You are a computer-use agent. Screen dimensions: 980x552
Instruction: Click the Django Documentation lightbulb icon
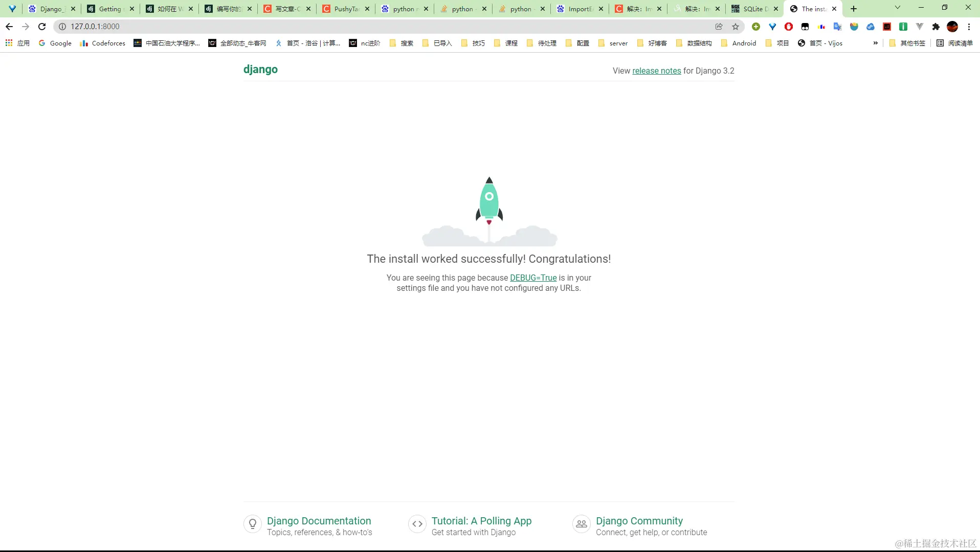[x=253, y=524]
